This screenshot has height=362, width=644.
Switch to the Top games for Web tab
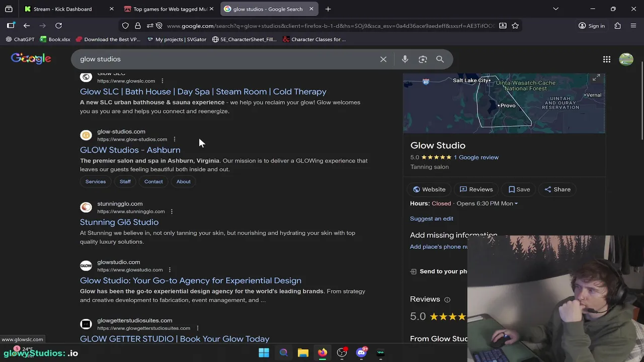170,9
